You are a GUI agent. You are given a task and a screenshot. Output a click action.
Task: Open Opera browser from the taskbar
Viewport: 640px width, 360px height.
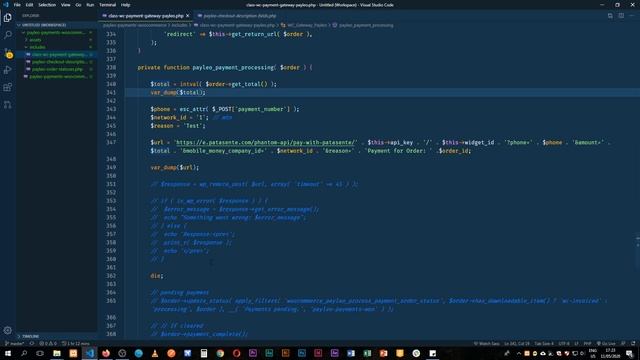236,353
